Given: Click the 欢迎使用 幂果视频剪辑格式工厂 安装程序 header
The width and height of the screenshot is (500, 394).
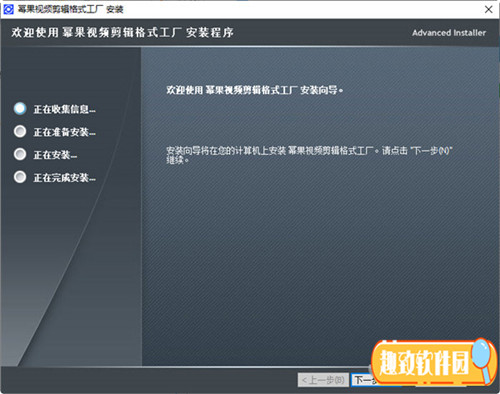Looking at the screenshot, I should click(122, 33).
